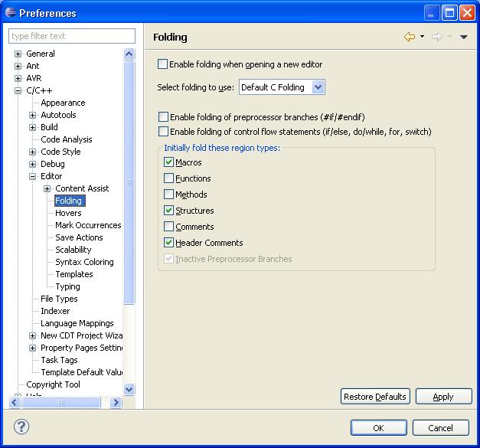This screenshot has width=480, height=448.
Task: Open the Default C Folding combo box
Action: pos(282,87)
